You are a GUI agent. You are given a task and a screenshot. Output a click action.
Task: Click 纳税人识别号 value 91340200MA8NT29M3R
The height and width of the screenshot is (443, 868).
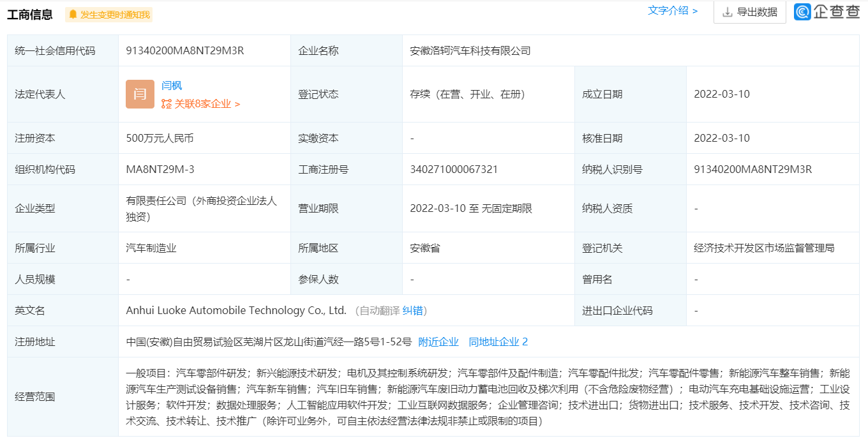(x=753, y=170)
